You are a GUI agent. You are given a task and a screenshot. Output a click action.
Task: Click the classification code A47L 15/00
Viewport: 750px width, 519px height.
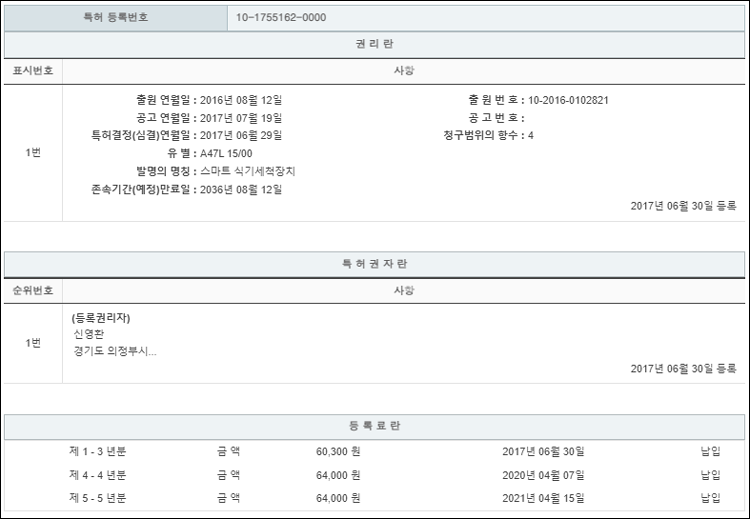click(226, 153)
